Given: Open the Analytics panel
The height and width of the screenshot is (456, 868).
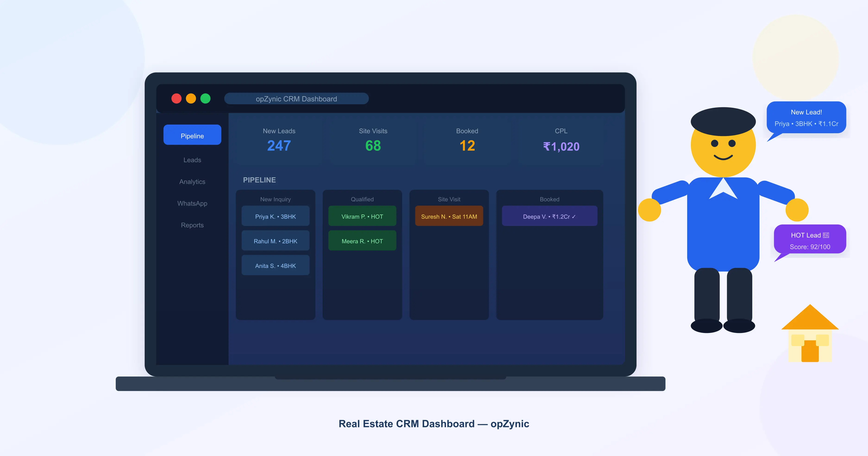Looking at the screenshot, I should (x=192, y=181).
